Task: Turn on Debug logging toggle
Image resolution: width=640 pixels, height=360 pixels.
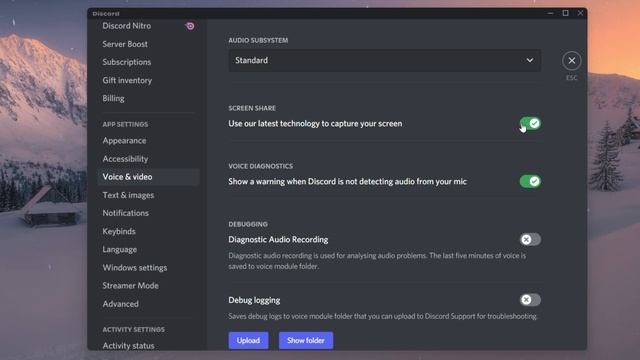Action: (530, 300)
